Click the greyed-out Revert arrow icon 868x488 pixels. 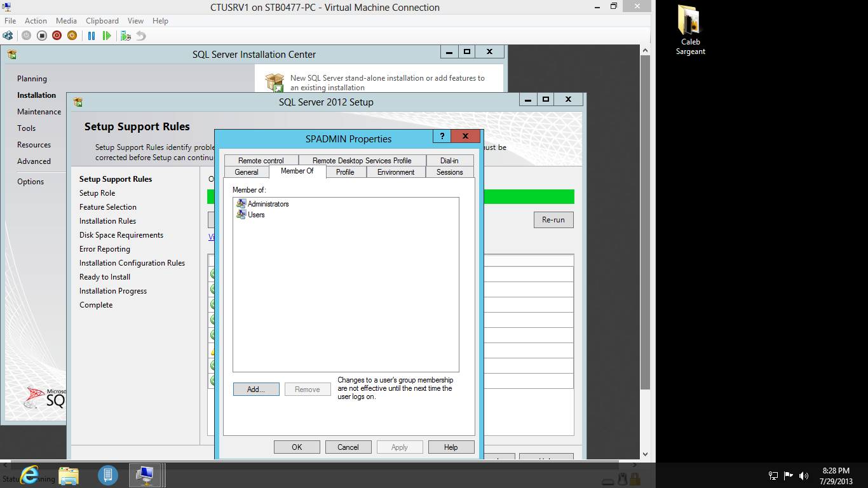[140, 36]
